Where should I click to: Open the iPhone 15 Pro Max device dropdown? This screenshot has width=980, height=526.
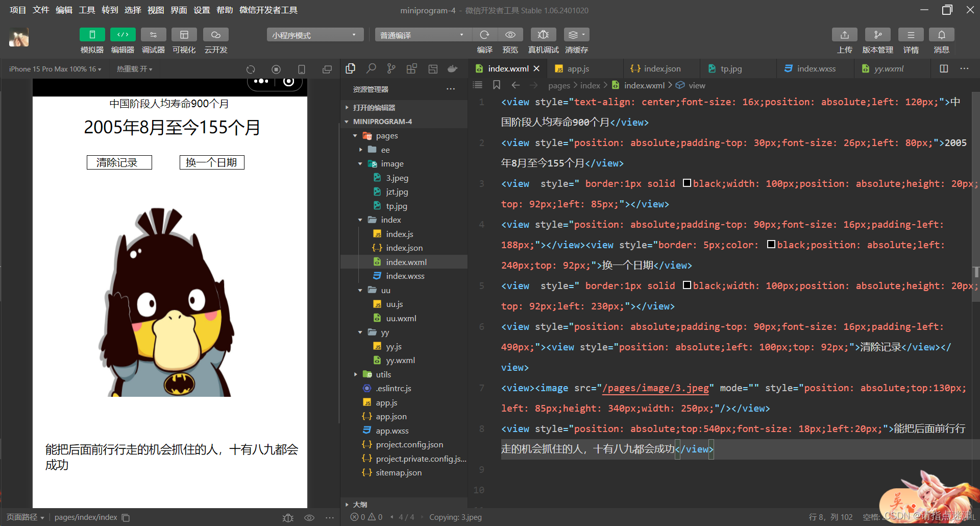(x=55, y=69)
